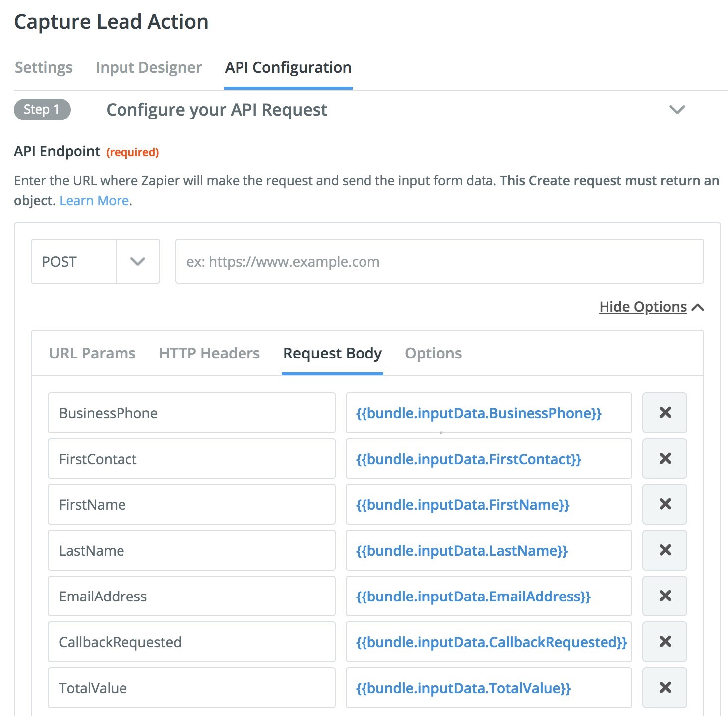Follow the Learn More link

[x=94, y=201]
